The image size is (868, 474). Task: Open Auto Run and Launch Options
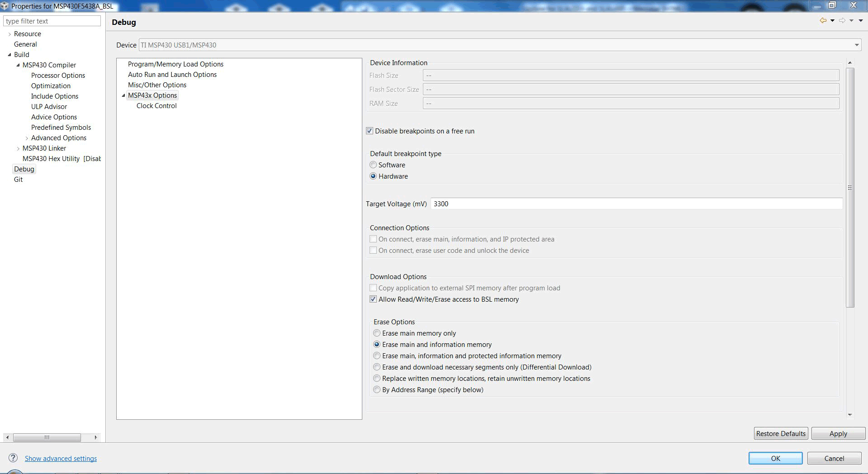click(172, 75)
